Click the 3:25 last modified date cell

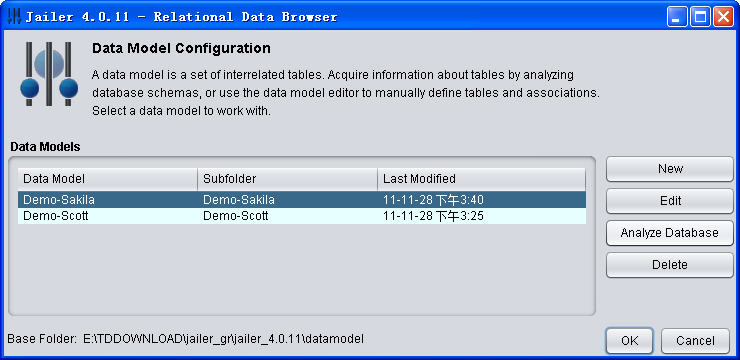click(x=481, y=216)
